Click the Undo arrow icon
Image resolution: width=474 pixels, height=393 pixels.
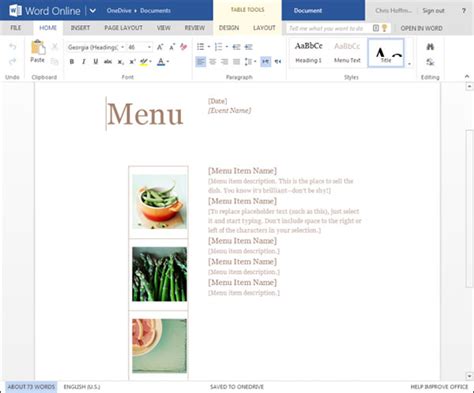(13, 46)
